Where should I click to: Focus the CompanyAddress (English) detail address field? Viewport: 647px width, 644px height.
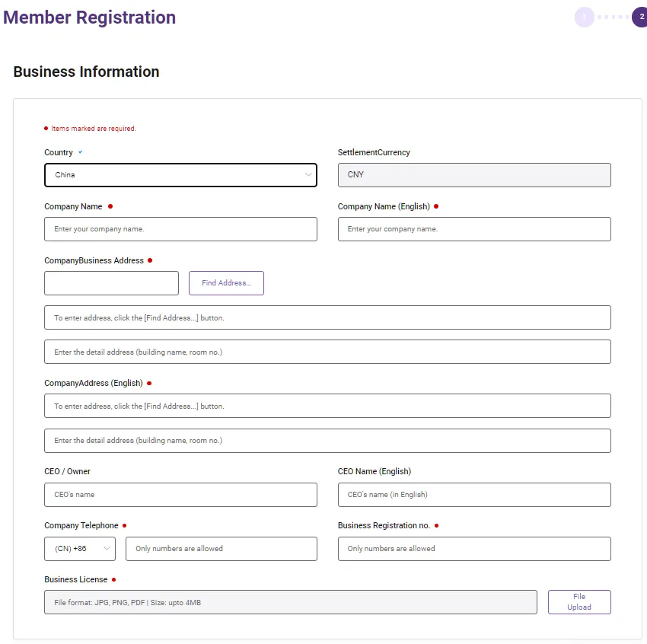click(327, 441)
